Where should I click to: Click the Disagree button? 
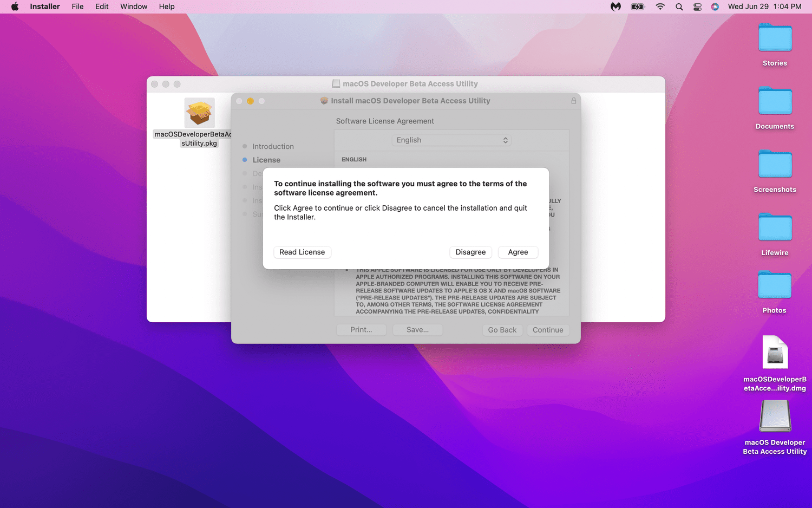[x=470, y=252]
